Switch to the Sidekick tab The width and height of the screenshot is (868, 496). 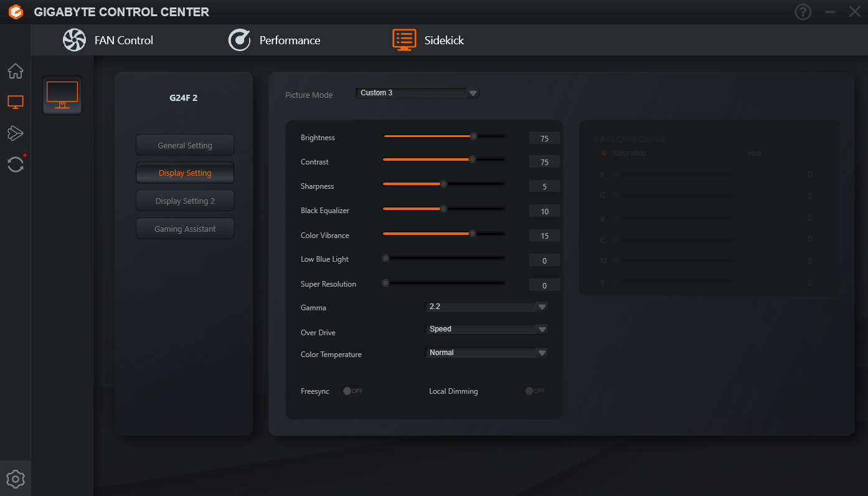(x=428, y=41)
